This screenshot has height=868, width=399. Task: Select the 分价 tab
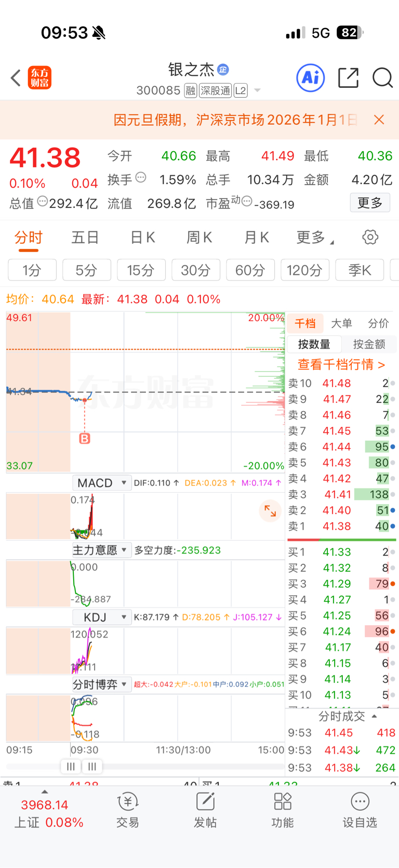(378, 323)
